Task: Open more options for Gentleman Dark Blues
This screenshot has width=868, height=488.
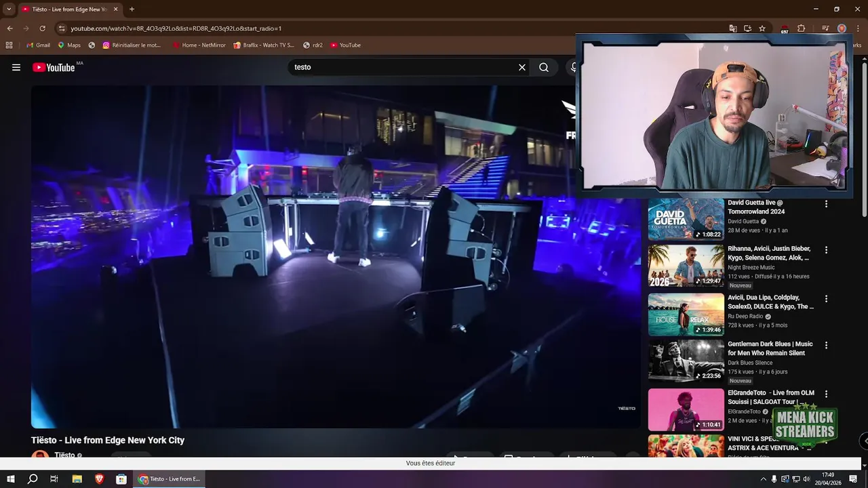Action: pos(826,345)
